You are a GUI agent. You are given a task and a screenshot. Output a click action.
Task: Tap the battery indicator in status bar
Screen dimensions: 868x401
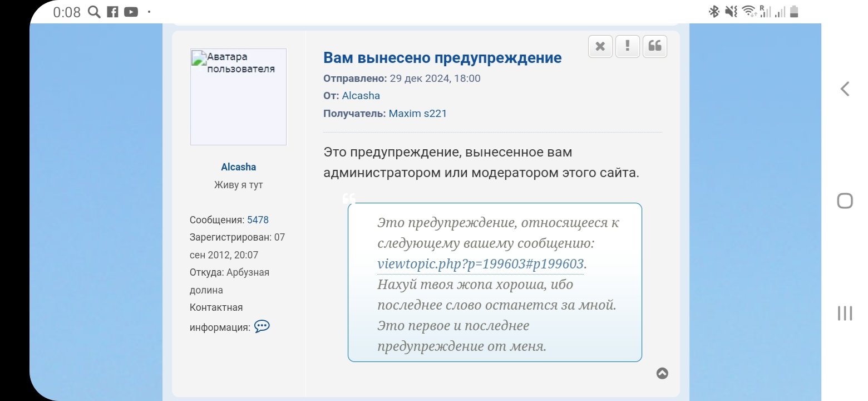(x=794, y=12)
